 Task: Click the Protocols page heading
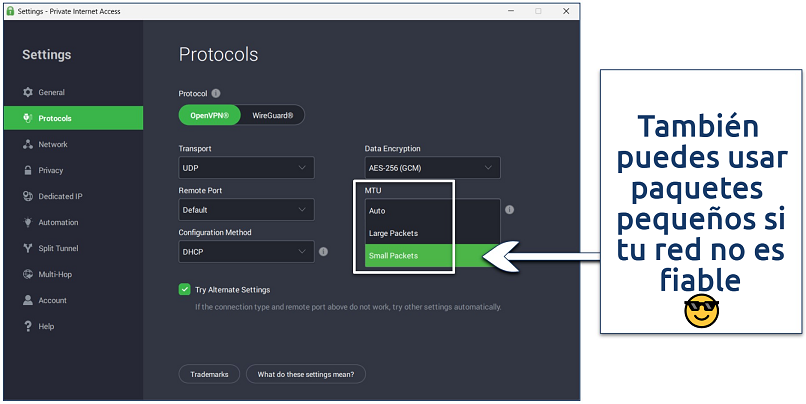[x=218, y=54]
